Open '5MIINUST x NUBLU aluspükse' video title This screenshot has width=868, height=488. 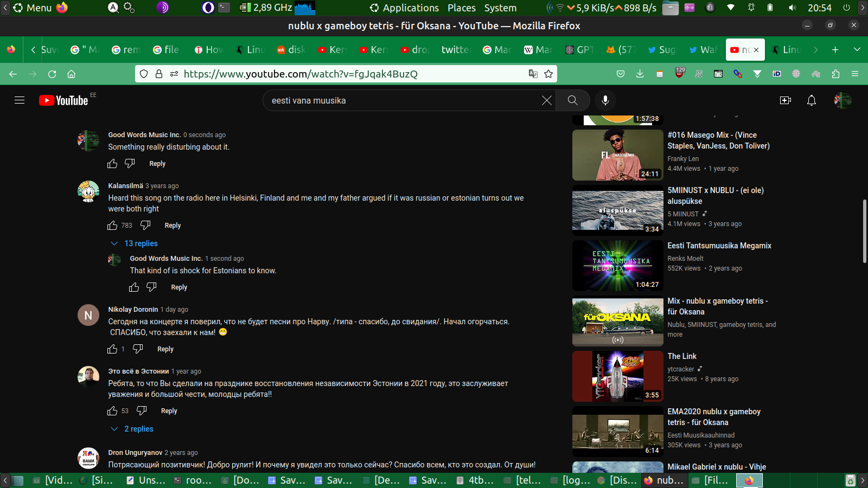pyautogui.click(x=716, y=196)
